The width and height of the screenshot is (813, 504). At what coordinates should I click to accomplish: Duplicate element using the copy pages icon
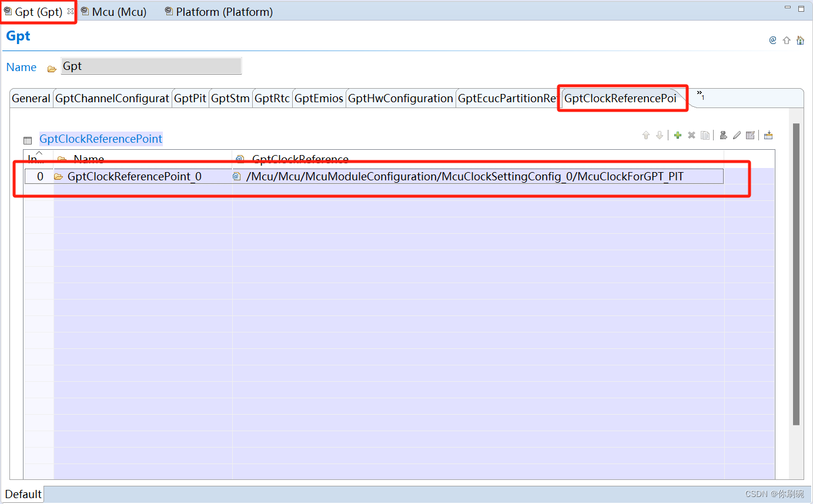pyautogui.click(x=705, y=135)
